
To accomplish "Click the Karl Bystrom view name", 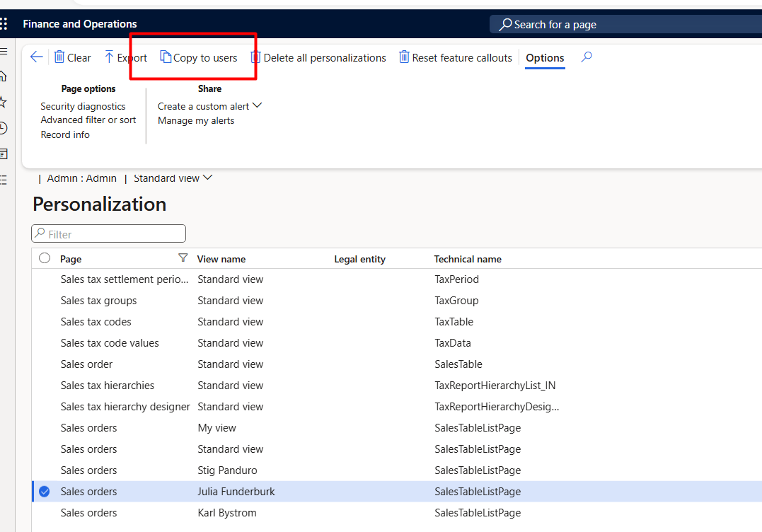I will click(x=227, y=513).
